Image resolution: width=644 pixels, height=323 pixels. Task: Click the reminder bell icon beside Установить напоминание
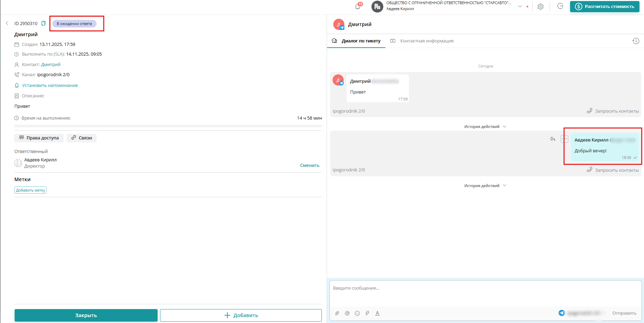coord(17,85)
